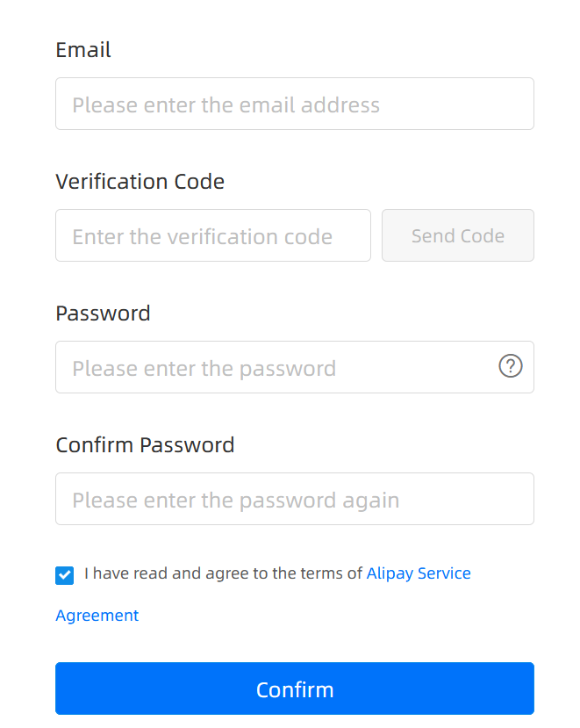Focus the Email address input field
The image size is (580, 728).
[294, 104]
